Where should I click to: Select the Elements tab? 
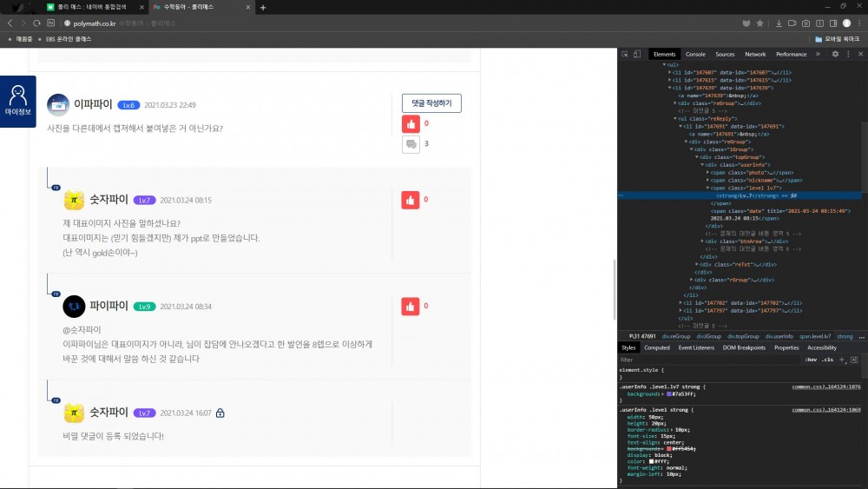click(x=664, y=54)
